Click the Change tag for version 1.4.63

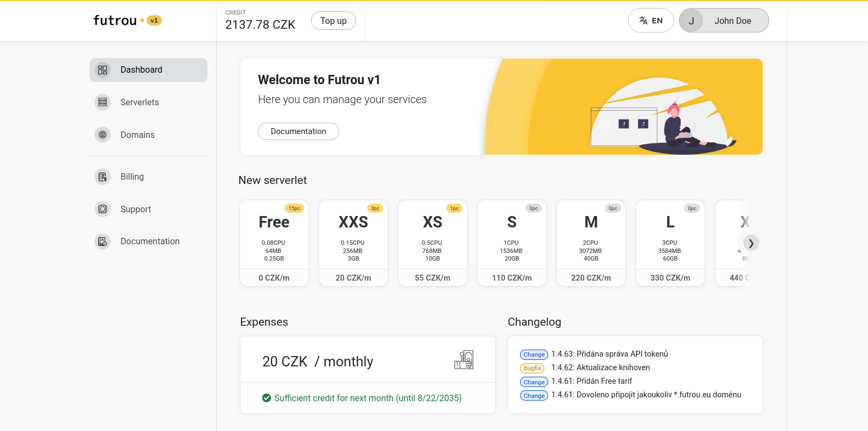click(534, 354)
